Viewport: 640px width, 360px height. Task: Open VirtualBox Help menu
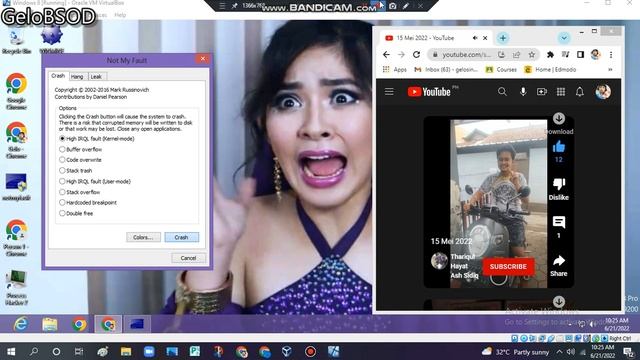(120, 15)
